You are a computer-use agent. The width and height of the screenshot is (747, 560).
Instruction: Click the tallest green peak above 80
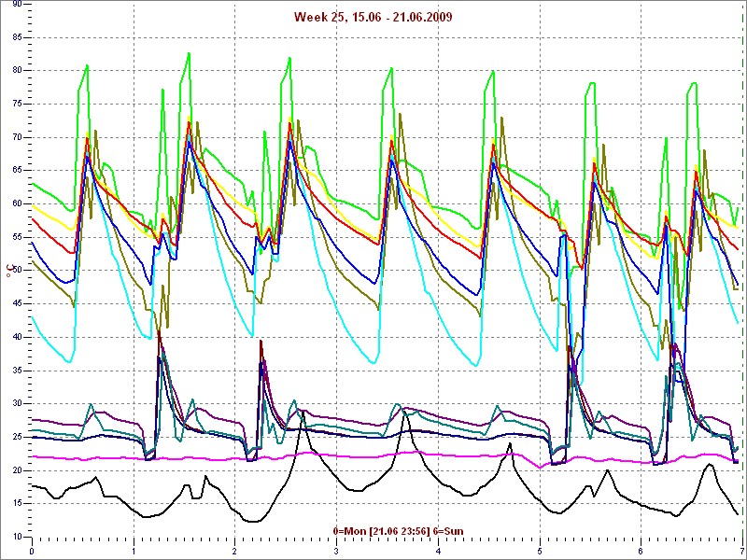[x=189, y=54]
